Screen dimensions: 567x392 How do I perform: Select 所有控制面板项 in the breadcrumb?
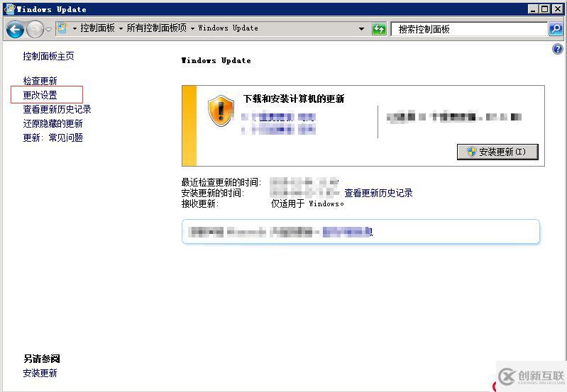tap(157, 28)
